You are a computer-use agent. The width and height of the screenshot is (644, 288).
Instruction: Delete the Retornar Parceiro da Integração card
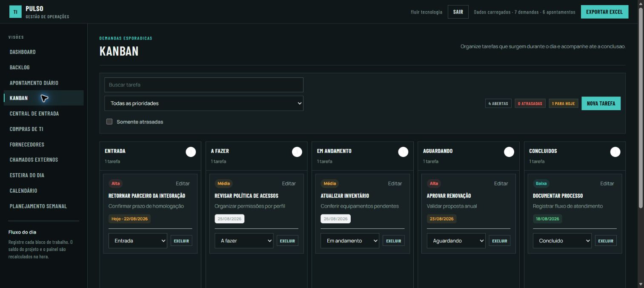pos(181,241)
